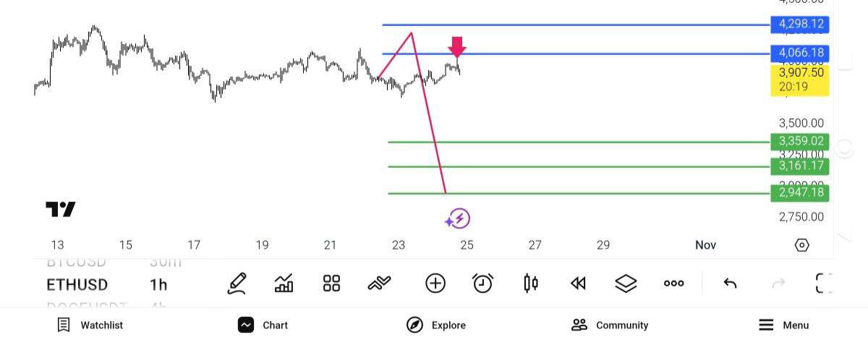The height and width of the screenshot is (343, 868).
Task: Go to the Explore tab
Action: coord(436,325)
